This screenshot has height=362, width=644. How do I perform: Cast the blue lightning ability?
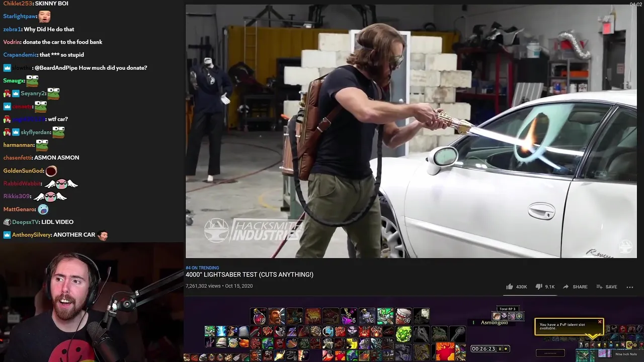(221, 331)
